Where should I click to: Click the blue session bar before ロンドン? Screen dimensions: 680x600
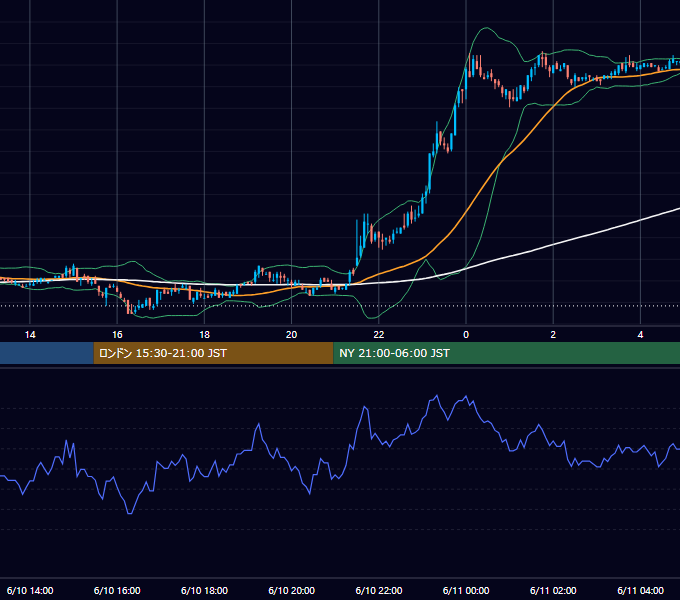[x=47, y=353]
